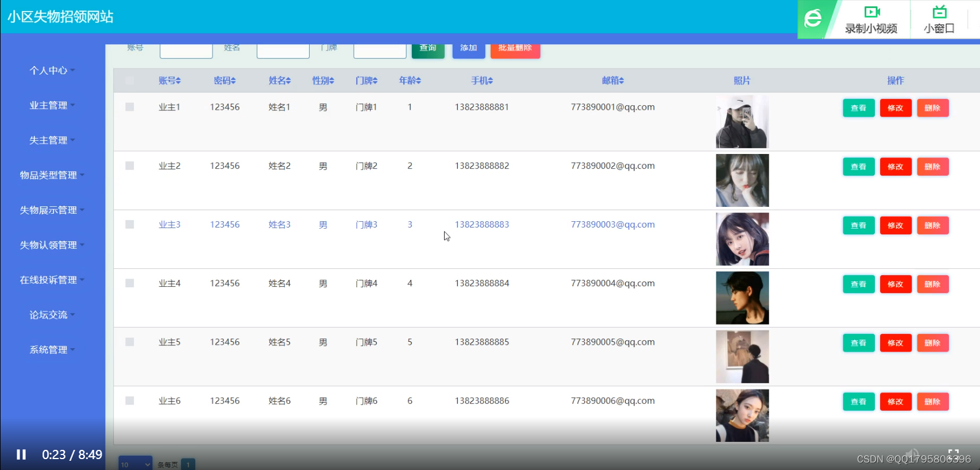980x470 pixels.
Task: Check the checkbox for 业主4 row
Action: click(x=129, y=283)
